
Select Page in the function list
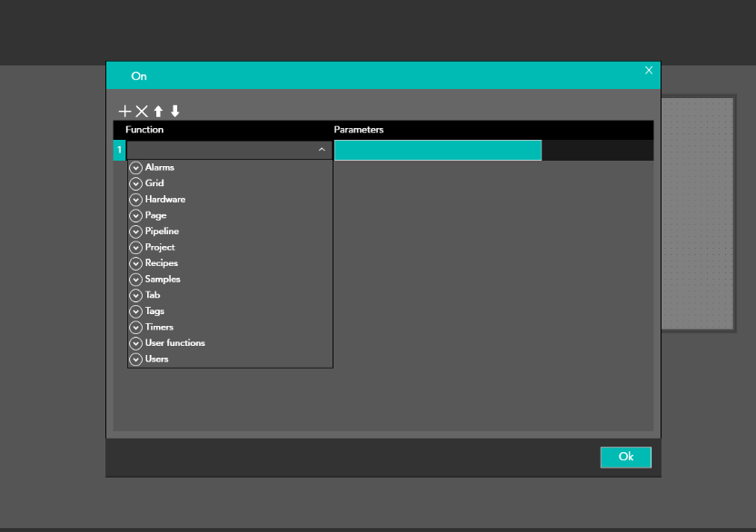155,215
